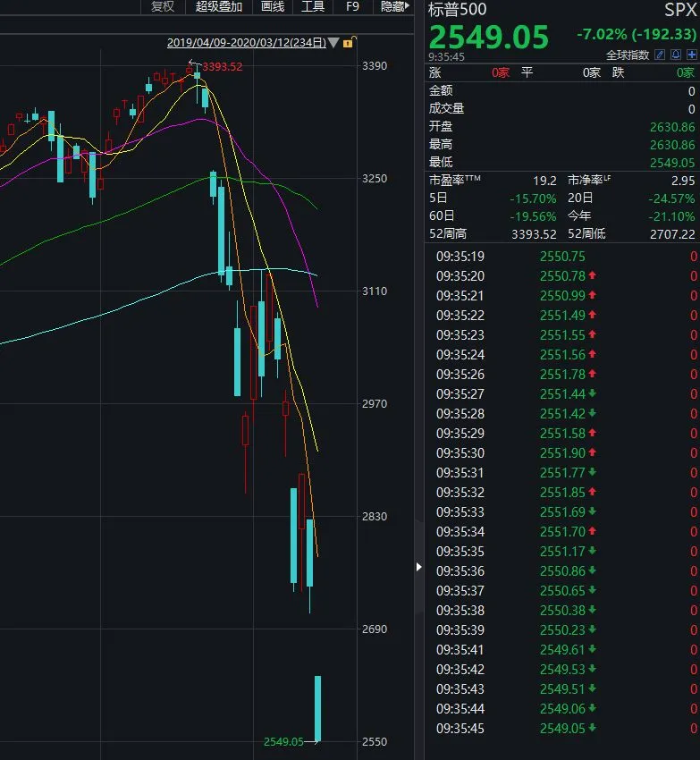Click the last tick row at 09:35:45
This screenshot has height=760, width=700.
[562, 729]
